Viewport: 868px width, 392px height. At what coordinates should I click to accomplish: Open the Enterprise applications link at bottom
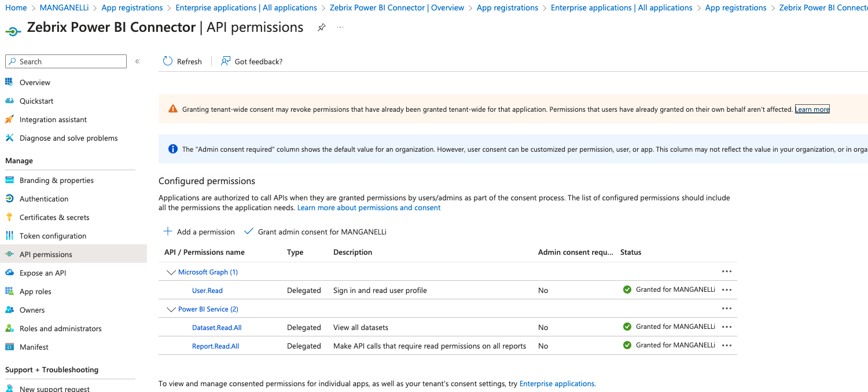pos(557,383)
